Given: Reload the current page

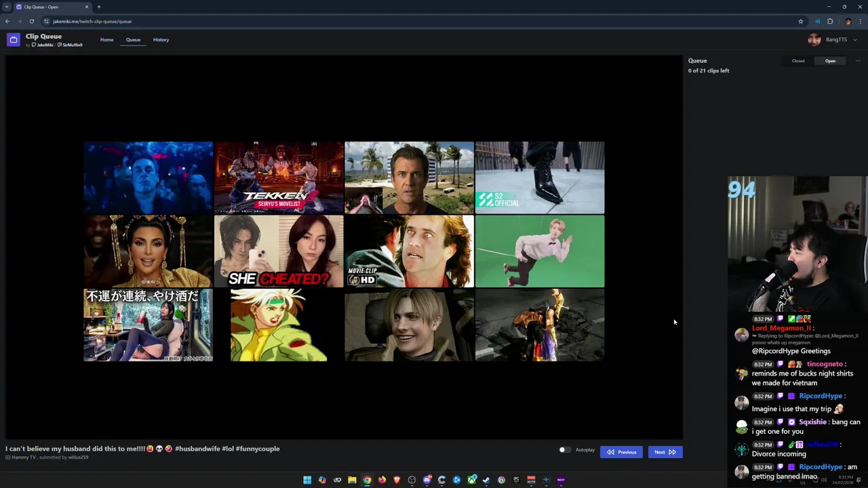Looking at the screenshot, I should pyautogui.click(x=31, y=21).
